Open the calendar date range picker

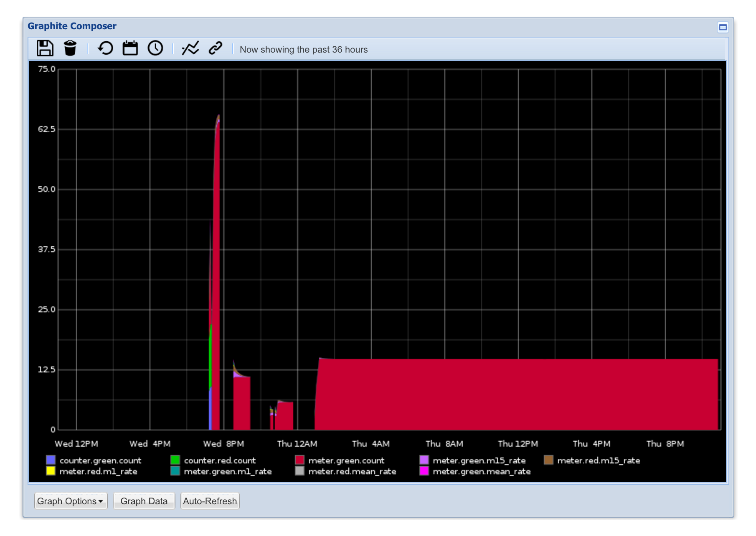click(x=130, y=48)
